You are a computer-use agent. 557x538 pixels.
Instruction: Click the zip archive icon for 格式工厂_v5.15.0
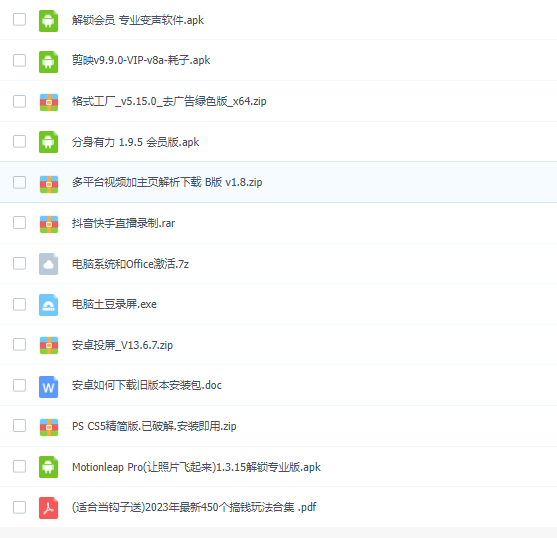(x=49, y=102)
